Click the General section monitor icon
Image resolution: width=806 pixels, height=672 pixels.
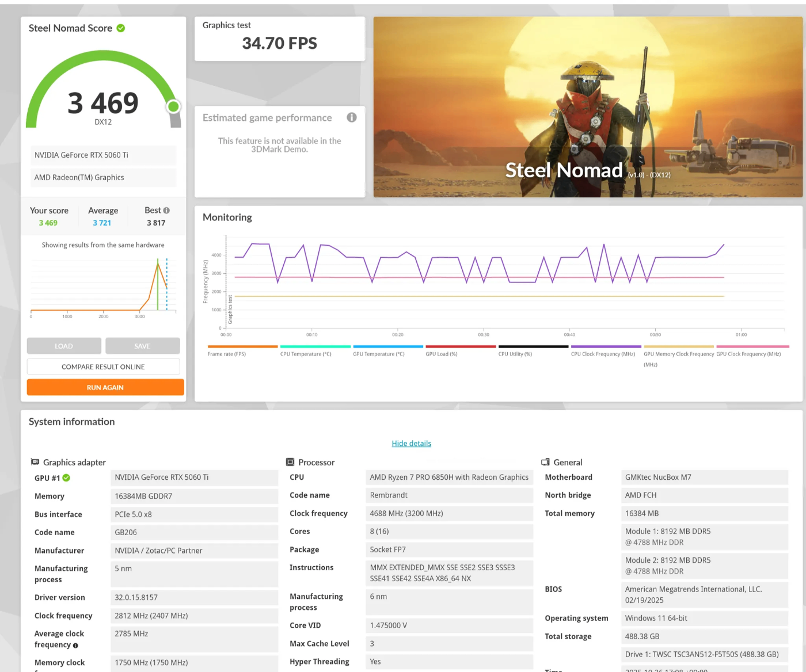545,462
